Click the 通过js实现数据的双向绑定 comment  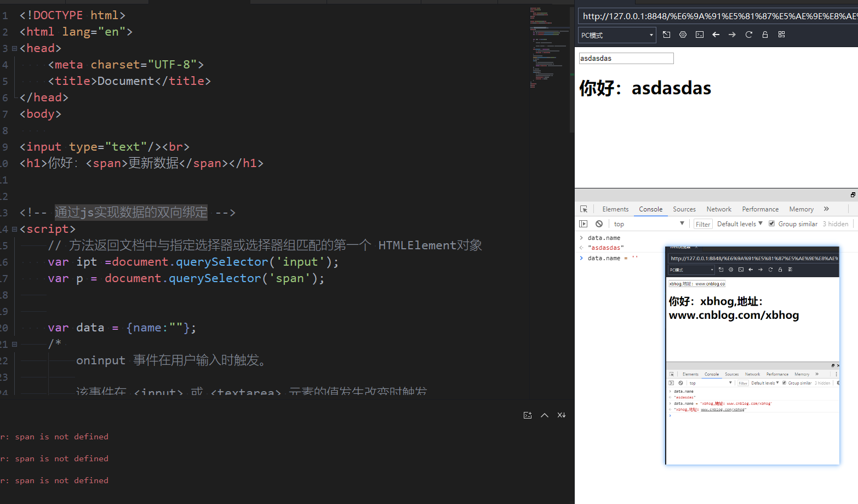(x=131, y=213)
